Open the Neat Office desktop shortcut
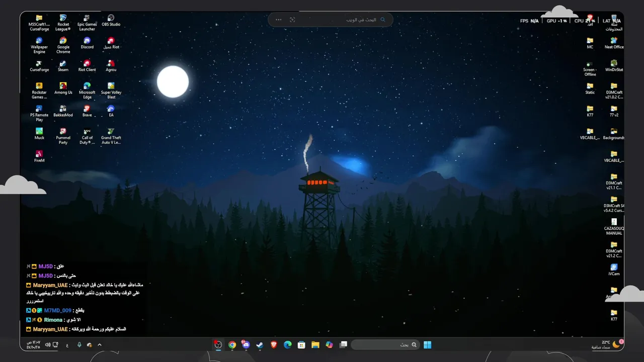The height and width of the screenshot is (362, 644). pos(614,43)
